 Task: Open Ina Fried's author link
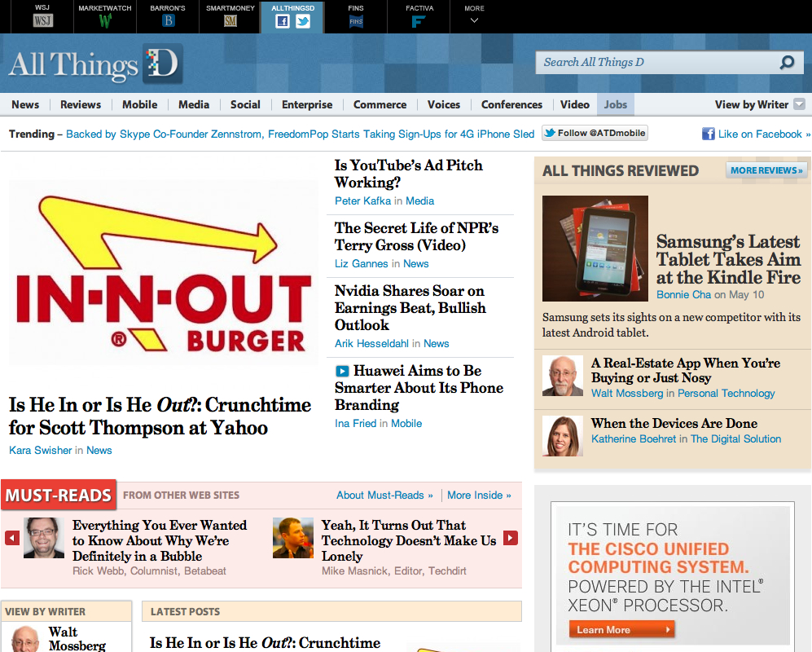tap(355, 424)
